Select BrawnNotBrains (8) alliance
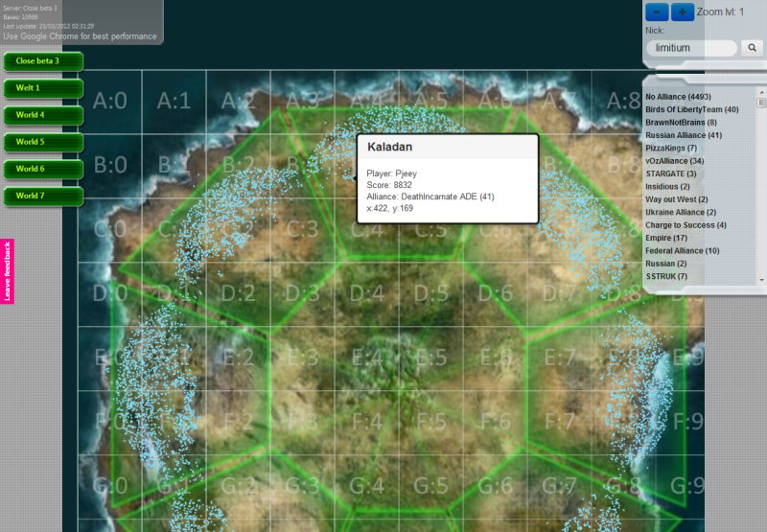This screenshot has width=767, height=532. pyautogui.click(x=681, y=123)
